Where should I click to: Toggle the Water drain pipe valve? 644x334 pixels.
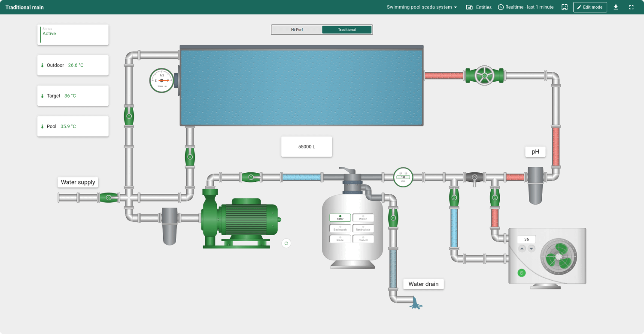(x=393, y=218)
